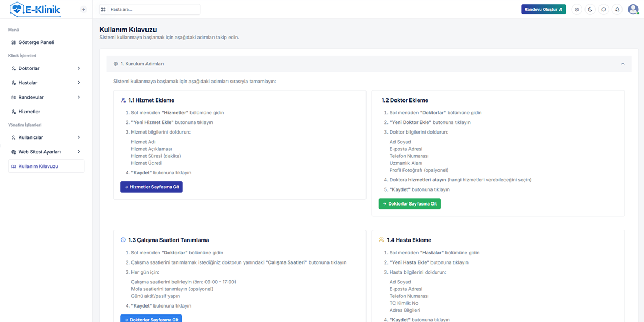Select Kullanım Kılavuzu in the sidebar
Screen dimensions: 644x322
pyautogui.click(x=38, y=166)
